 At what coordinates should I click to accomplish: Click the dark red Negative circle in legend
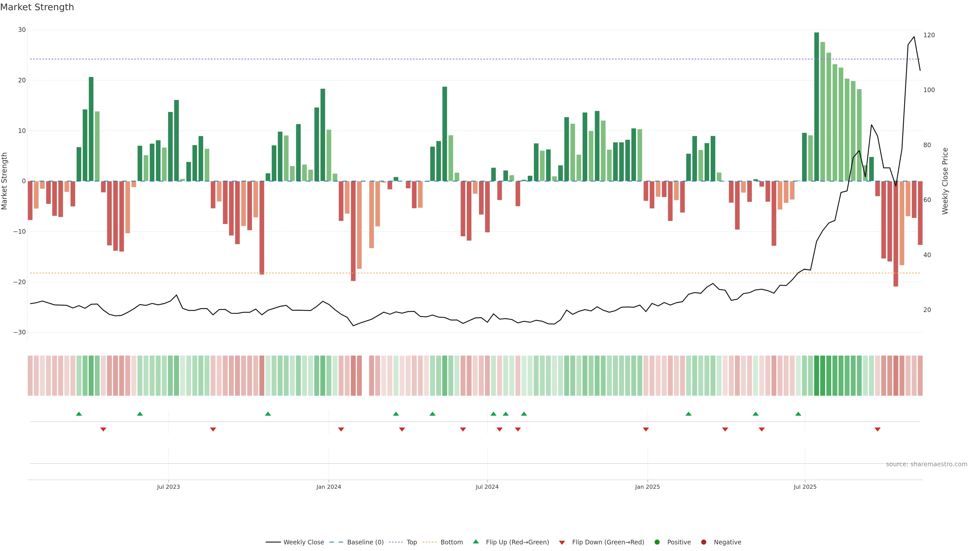pos(703,542)
